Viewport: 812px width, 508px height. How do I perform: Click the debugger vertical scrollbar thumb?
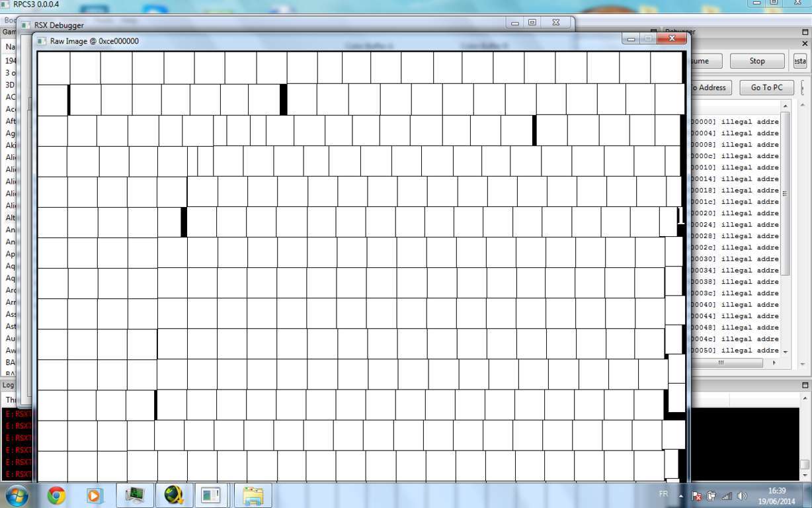point(786,194)
